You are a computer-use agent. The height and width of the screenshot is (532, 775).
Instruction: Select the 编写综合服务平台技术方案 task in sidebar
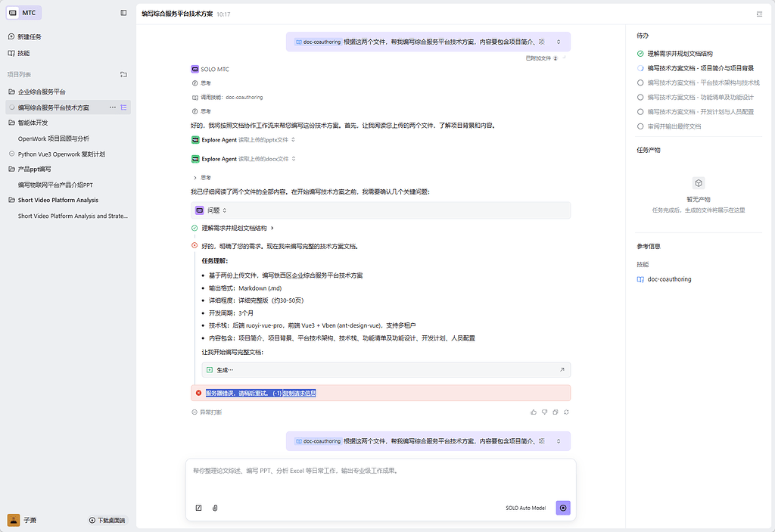tap(54, 107)
